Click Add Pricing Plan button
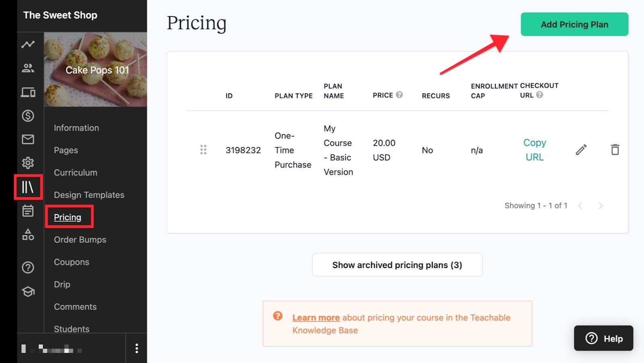 [574, 25]
